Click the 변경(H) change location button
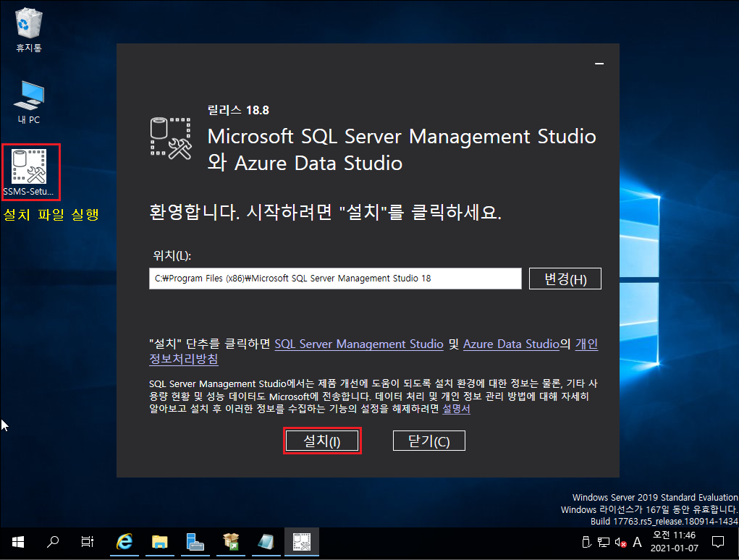Screen dimensions: 739x560 (x=565, y=279)
